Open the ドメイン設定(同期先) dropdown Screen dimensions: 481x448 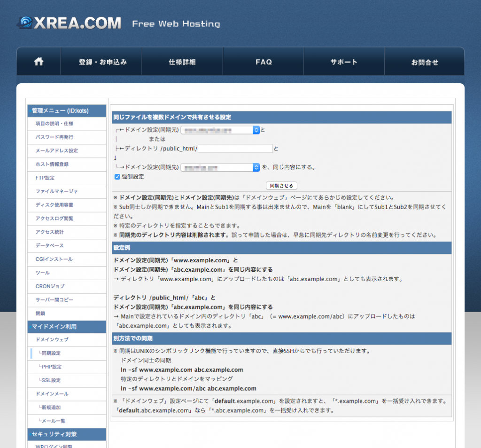click(x=220, y=167)
